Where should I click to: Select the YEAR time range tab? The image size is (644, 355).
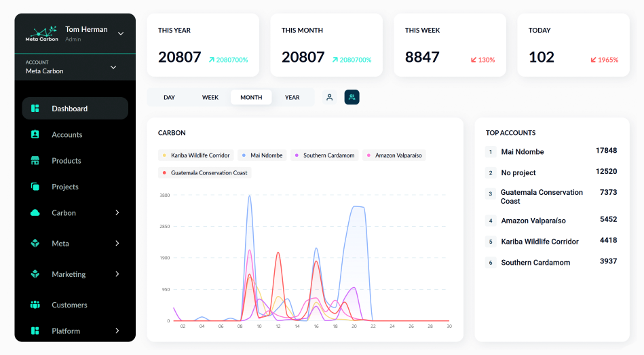pos(292,97)
